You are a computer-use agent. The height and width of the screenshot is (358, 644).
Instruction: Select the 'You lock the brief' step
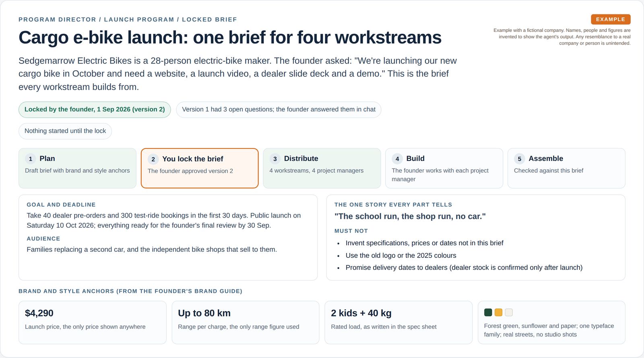click(200, 168)
